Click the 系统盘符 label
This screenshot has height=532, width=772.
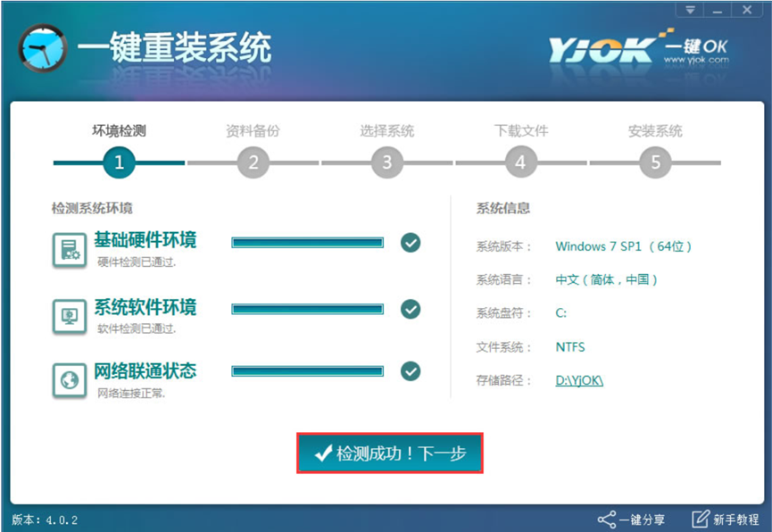[503, 313]
